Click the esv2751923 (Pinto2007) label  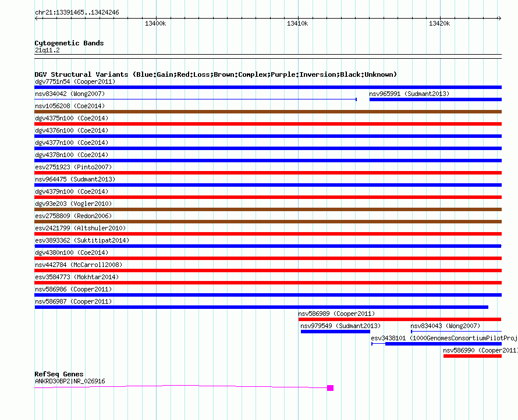[x=73, y=167]
